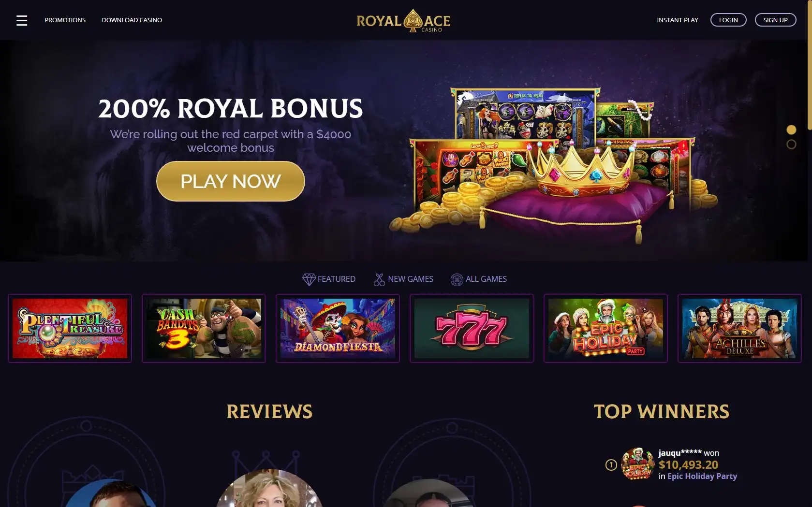The width and height of the screenshot is (812, 507).
Task: Click the Sign Up button
Action: [775, 20]
